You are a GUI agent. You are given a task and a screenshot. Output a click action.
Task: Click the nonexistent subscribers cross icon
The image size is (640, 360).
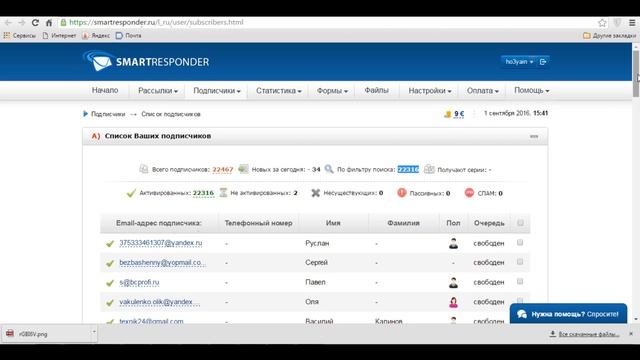pos(316,193)
